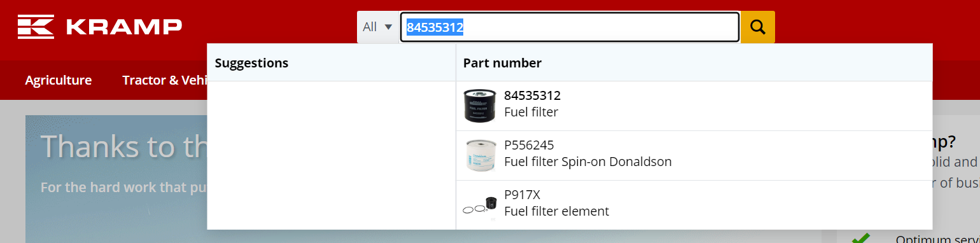
Task: Open the All category dropdown
Action: click(x=377, y=27)
